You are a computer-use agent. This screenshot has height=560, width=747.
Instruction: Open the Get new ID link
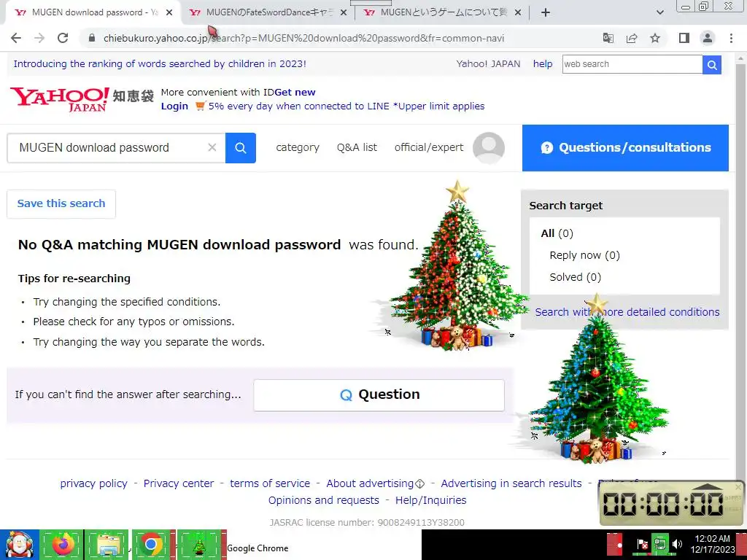[295, 93]
